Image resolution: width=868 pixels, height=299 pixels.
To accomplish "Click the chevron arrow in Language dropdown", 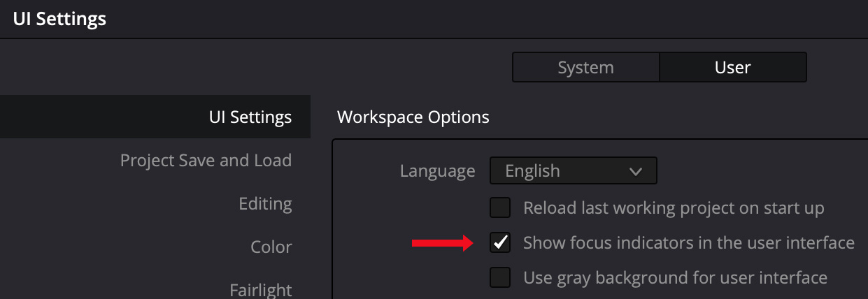I will tap(635, 171).
